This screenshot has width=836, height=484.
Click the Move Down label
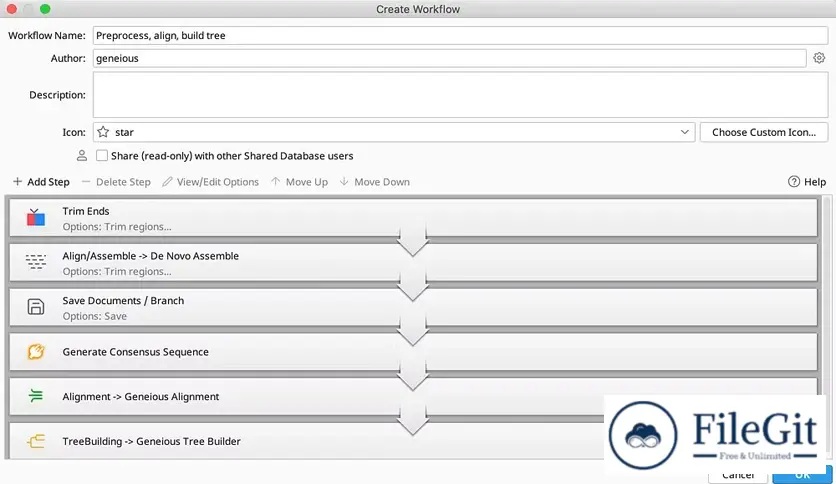[382, 182]
